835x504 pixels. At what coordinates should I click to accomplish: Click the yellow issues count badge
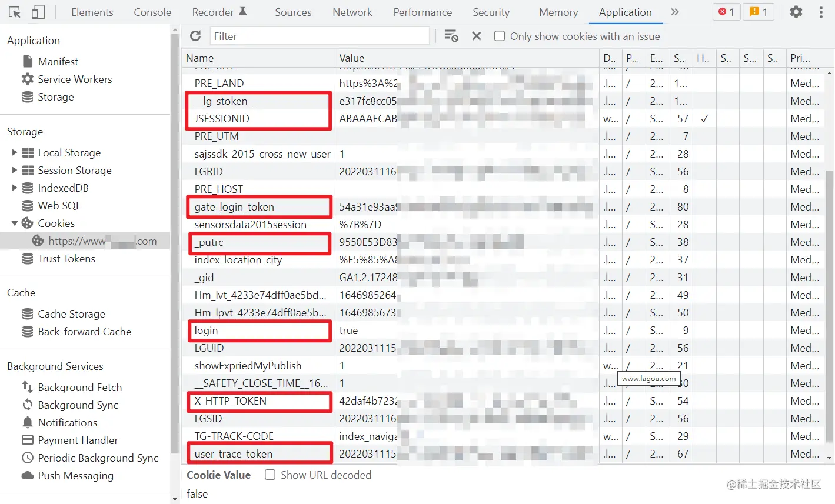759,12
